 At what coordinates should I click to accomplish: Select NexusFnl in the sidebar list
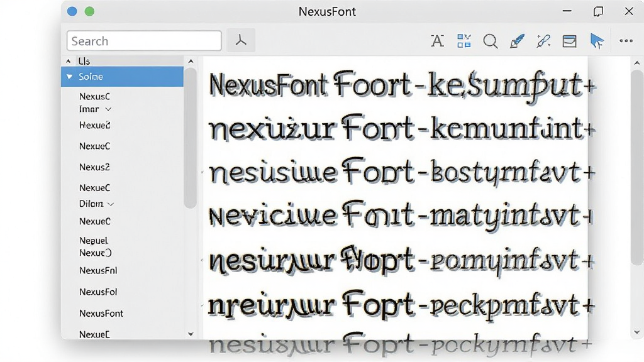click(x=98, y=271)
